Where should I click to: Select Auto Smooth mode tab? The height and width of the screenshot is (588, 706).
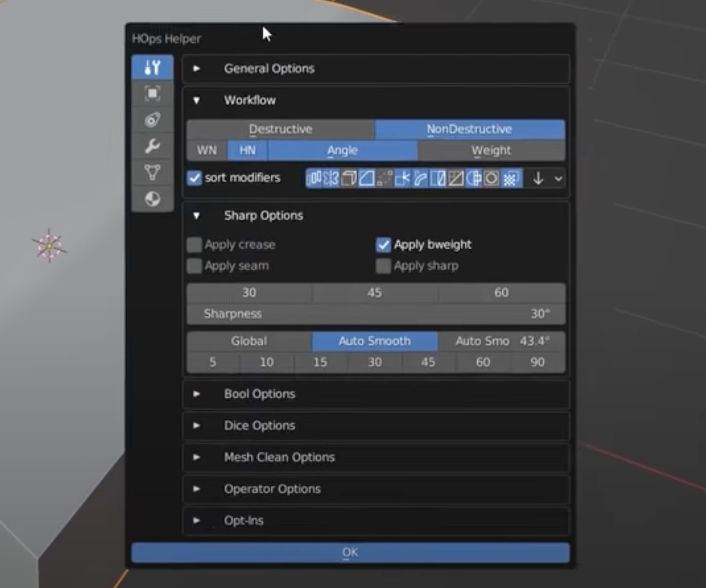coord(375,341)
